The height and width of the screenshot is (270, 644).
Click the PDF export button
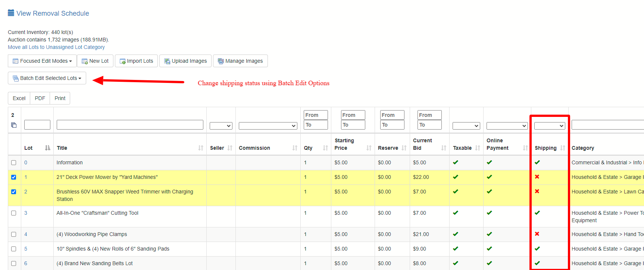click(x=40, y=98)
